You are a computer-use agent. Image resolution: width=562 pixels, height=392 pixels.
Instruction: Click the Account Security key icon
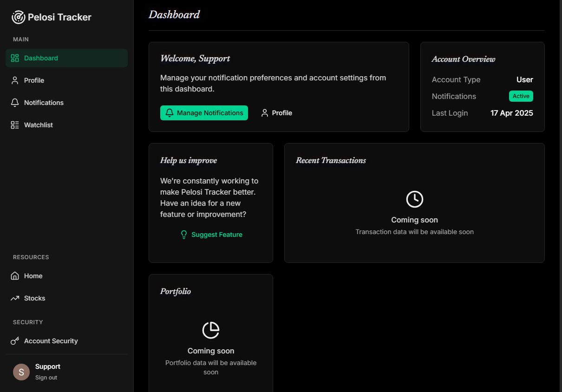point(14,341)
